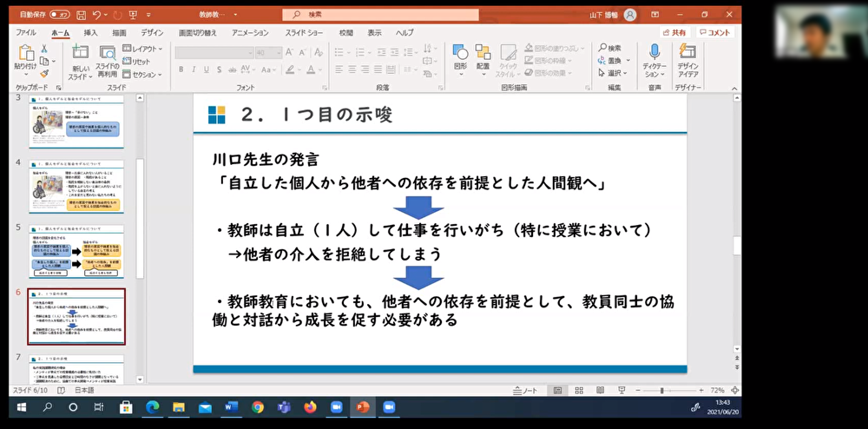Center text in paragraph group
This screenshot has width=868, height=429.
[353, 69]
